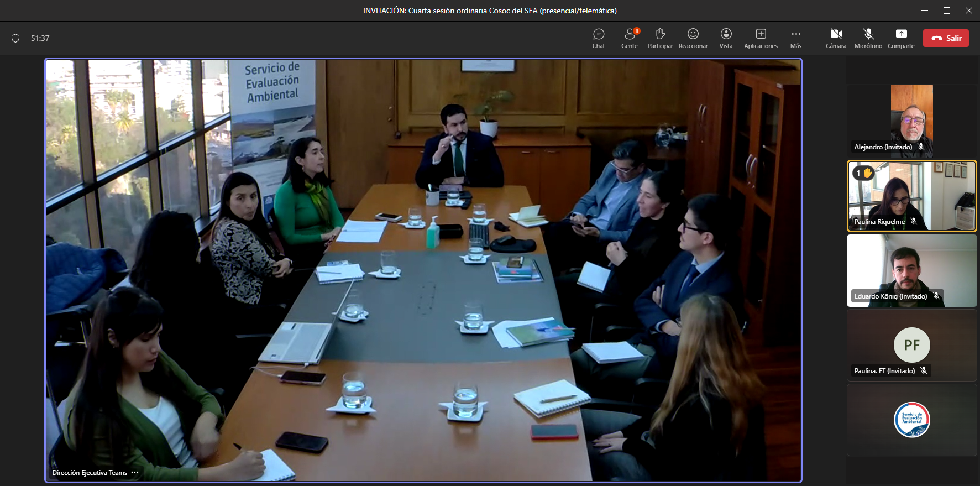Screen dimensions: 980x486
Task: Click the Servicio de Evaluación Ambiental avatar
Action: pyautogui.click(x=911, y=420)
